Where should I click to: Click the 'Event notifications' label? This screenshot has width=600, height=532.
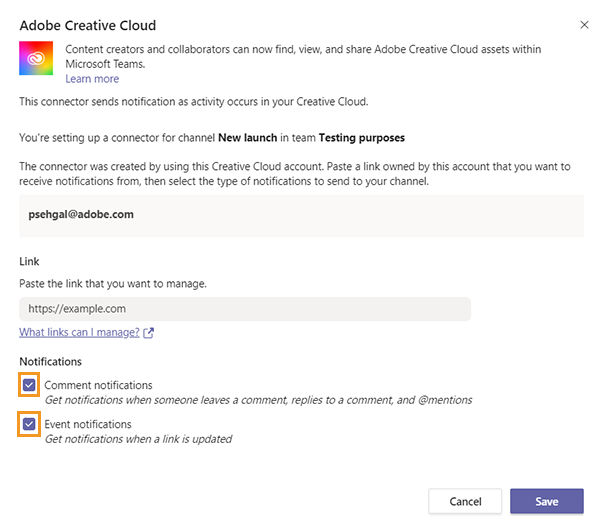click(x=88, y=424)
